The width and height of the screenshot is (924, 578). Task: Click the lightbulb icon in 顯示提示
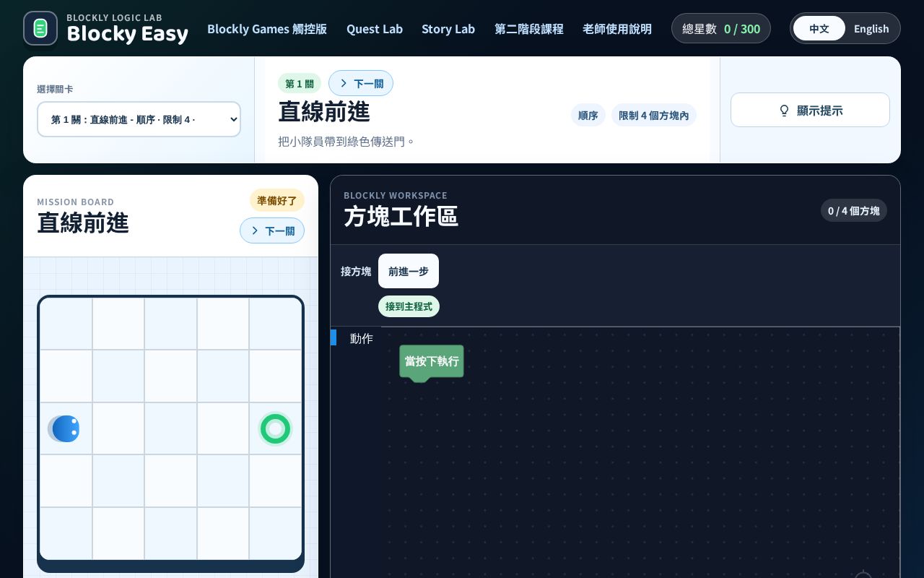[x=784, y=111]
